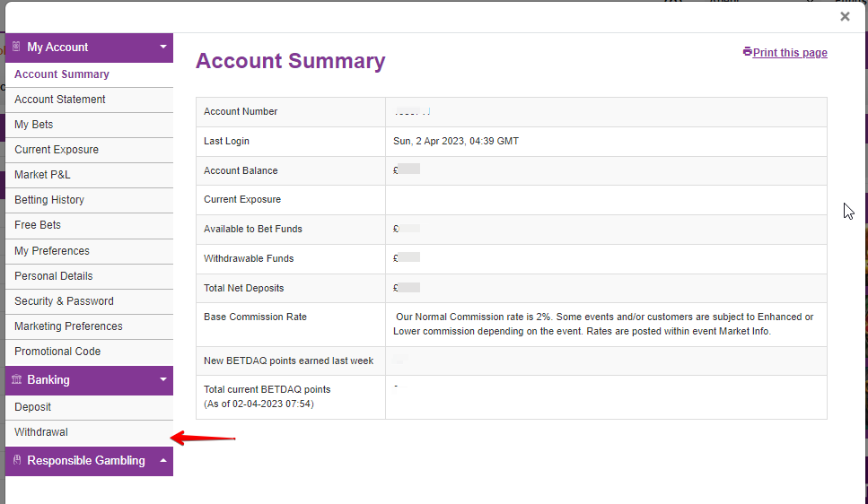Click the Account Balance amount value
The height and width of the screenshot is (504, 868).
[x=407, y=169]
